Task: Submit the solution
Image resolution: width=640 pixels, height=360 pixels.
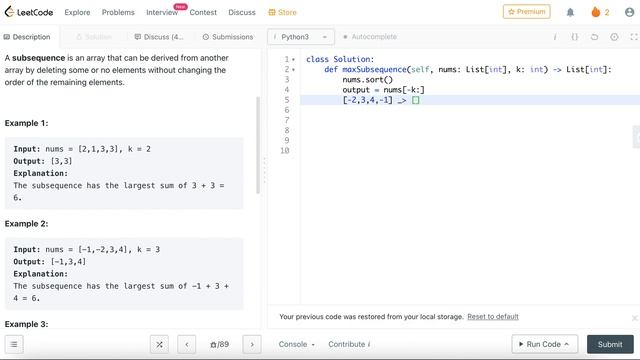Action: [x=610, y=344]
